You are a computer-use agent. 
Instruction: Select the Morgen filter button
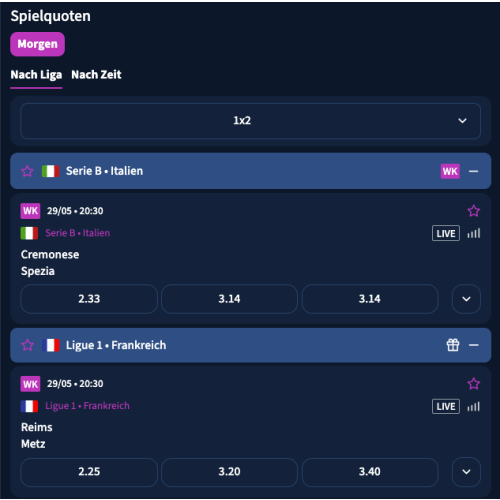point(37,44)
